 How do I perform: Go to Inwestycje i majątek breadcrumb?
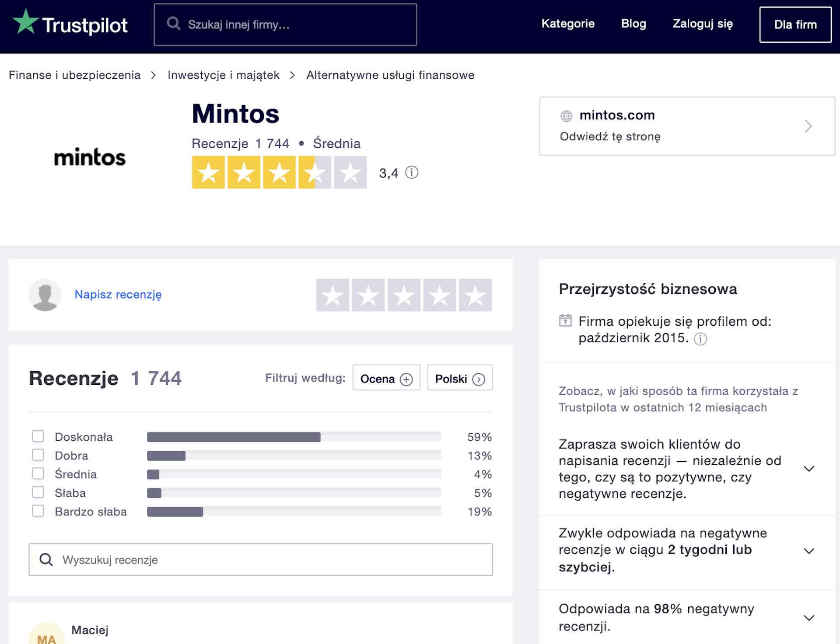[x=224, y=75]
